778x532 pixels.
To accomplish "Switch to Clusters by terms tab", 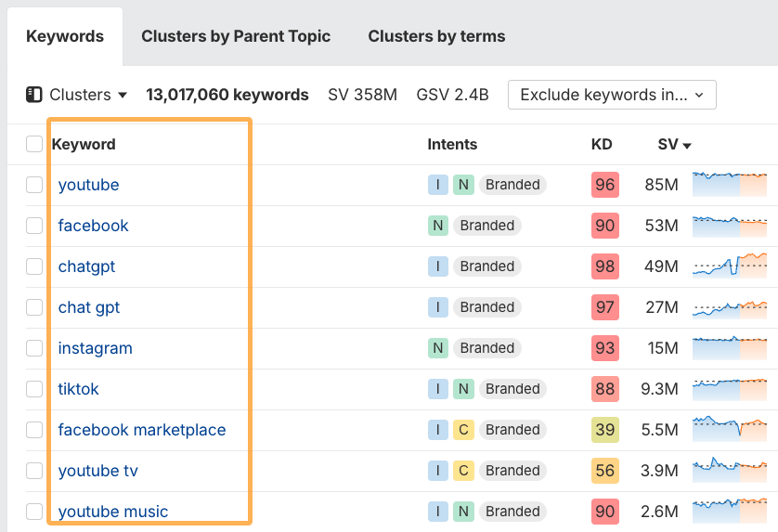I will [x=436, y=36].
